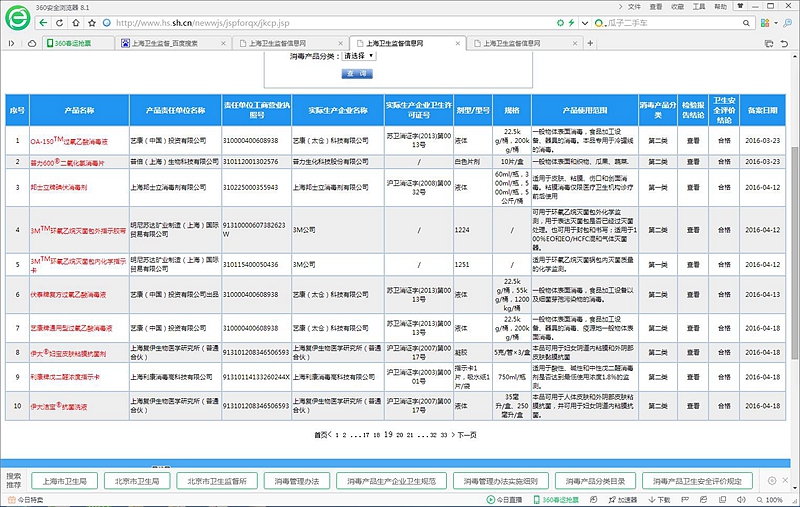Open the 工具 menu

pos(698,7)
